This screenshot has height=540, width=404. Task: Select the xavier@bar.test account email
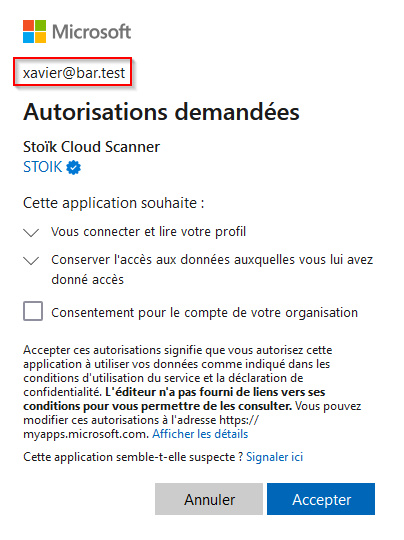[x=74, y=73]
